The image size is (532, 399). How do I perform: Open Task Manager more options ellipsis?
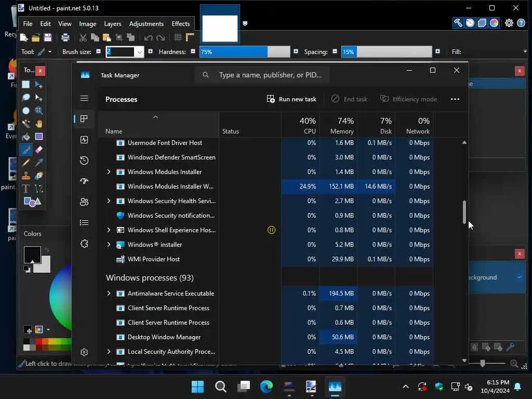point(455,99)
